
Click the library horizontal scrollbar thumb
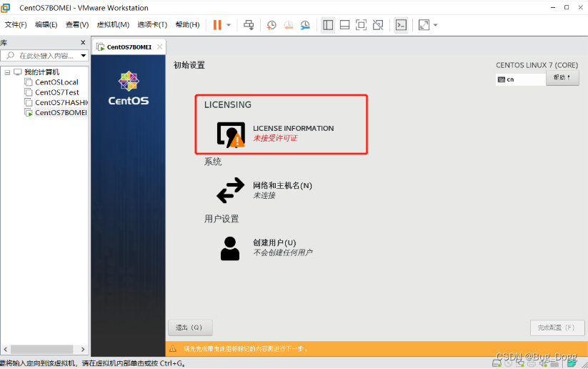pos(41,349)
